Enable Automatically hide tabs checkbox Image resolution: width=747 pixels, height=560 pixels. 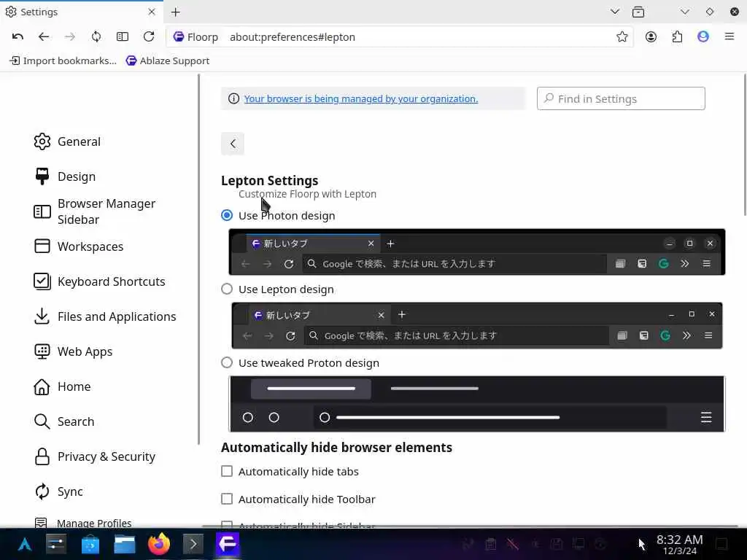pos(227,472)
